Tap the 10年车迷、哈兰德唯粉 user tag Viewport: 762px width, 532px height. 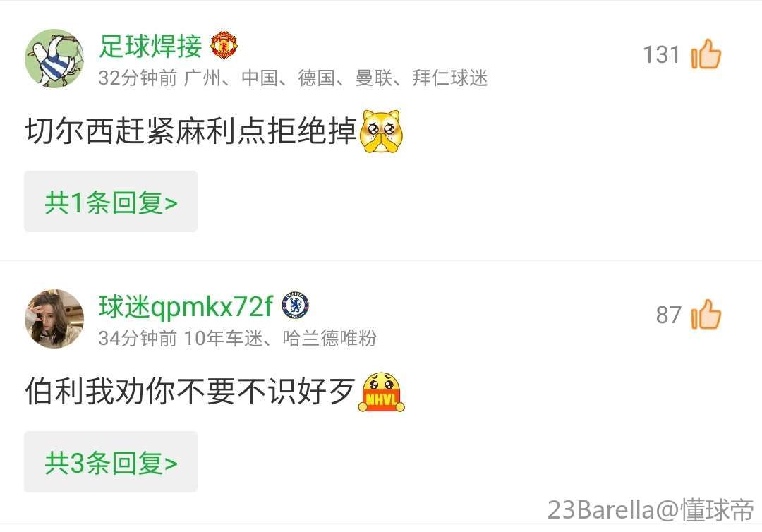(280, 338)
